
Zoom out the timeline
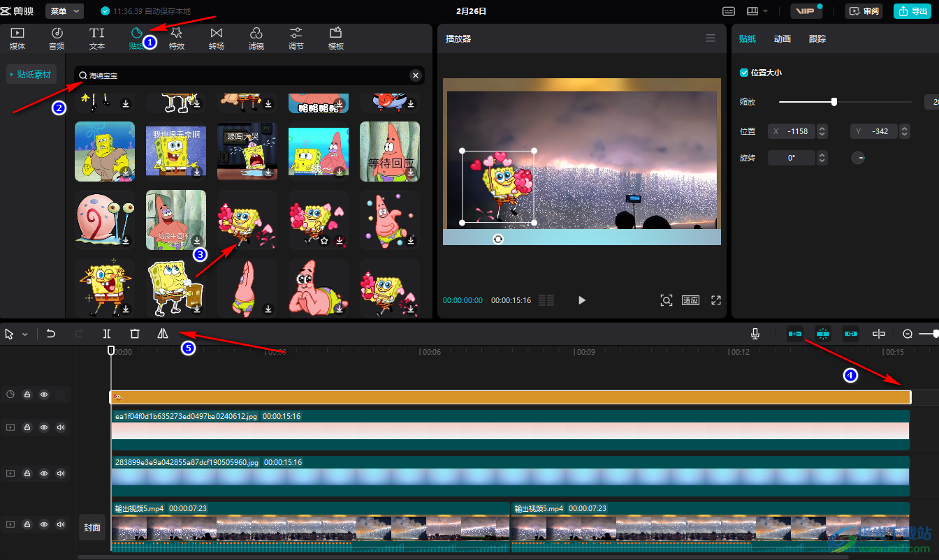(x=908, y=334)
